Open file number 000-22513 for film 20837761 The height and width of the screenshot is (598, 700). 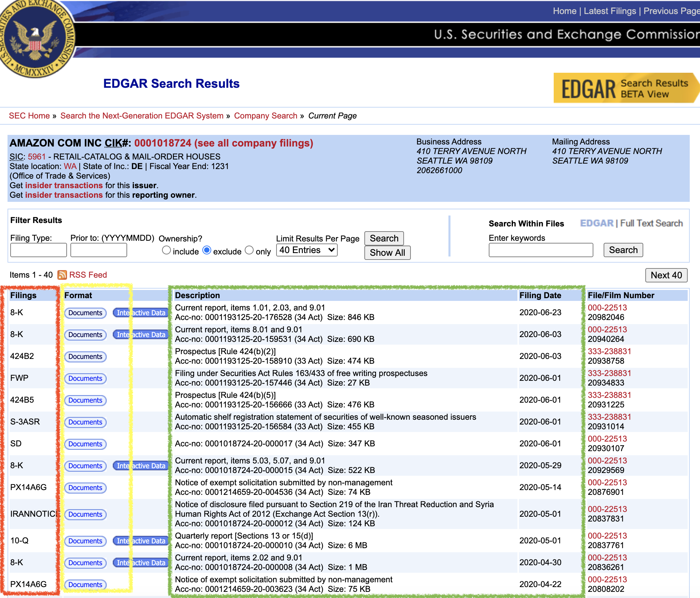pos(607,536)
